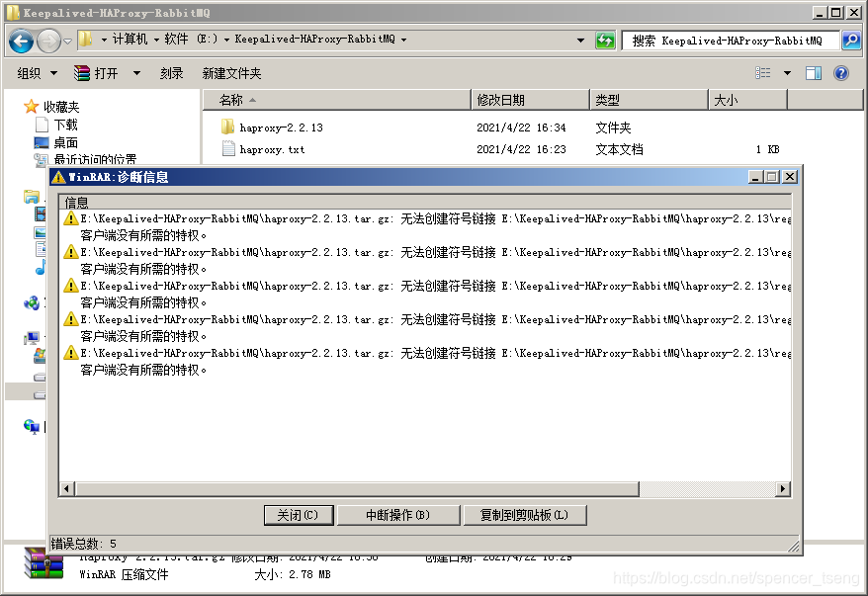868x596 pixels.
Task: Select the haproxy.txt file icon
Action: (228, 149)
